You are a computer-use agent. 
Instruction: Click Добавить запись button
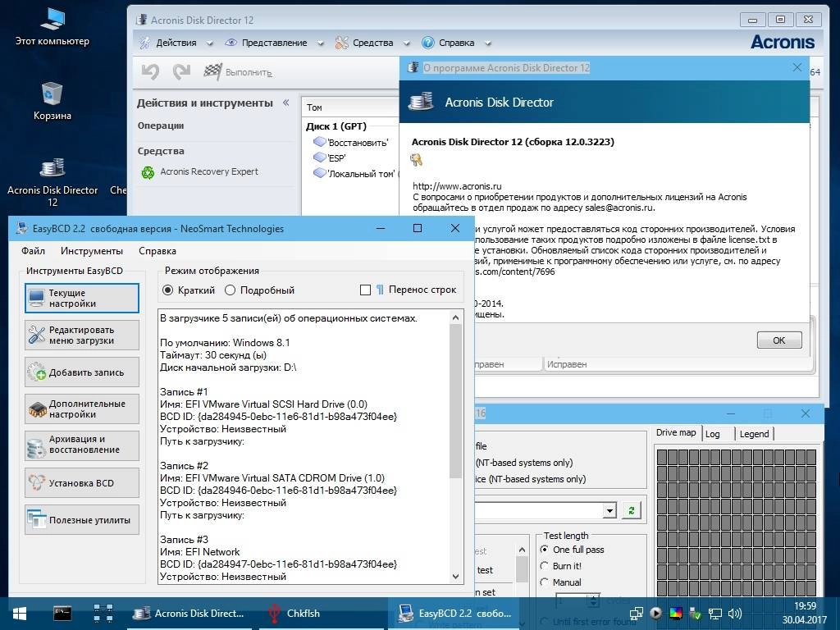pos(82,372)
